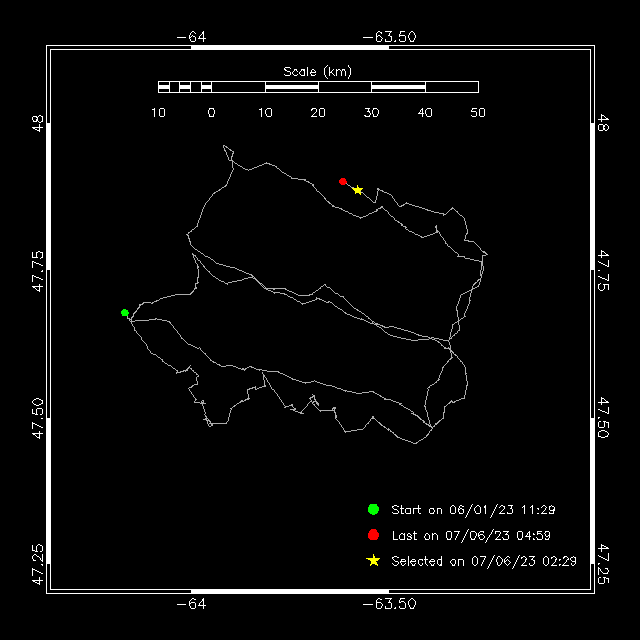Image resolution: width=640 pixels, height=640 pixels.
Task: Click the yellow star selected marker on the track
Action: 358,190
